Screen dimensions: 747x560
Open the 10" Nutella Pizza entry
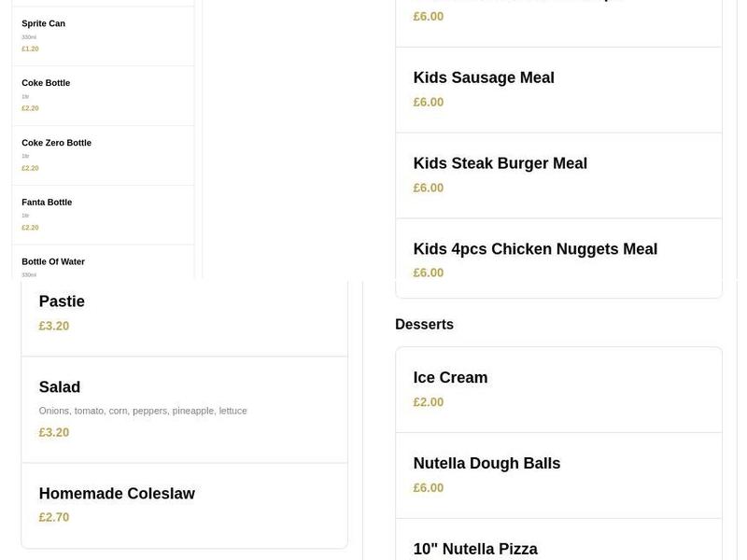(x=476, y=548)
